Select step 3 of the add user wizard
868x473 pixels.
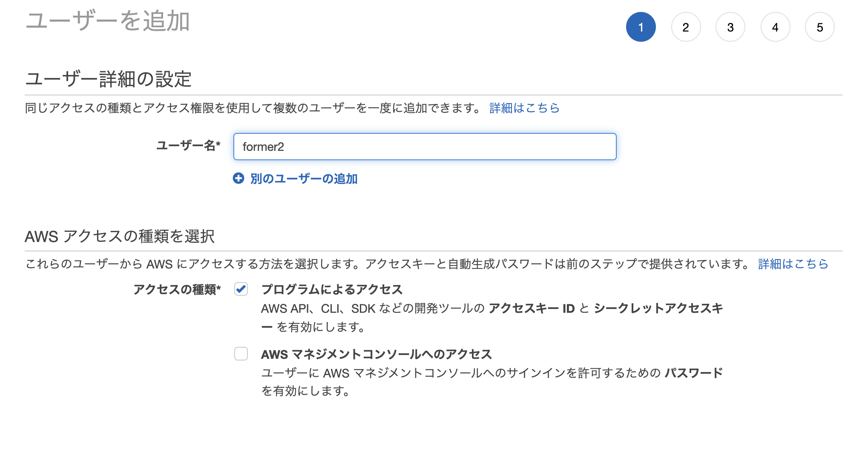730,27
